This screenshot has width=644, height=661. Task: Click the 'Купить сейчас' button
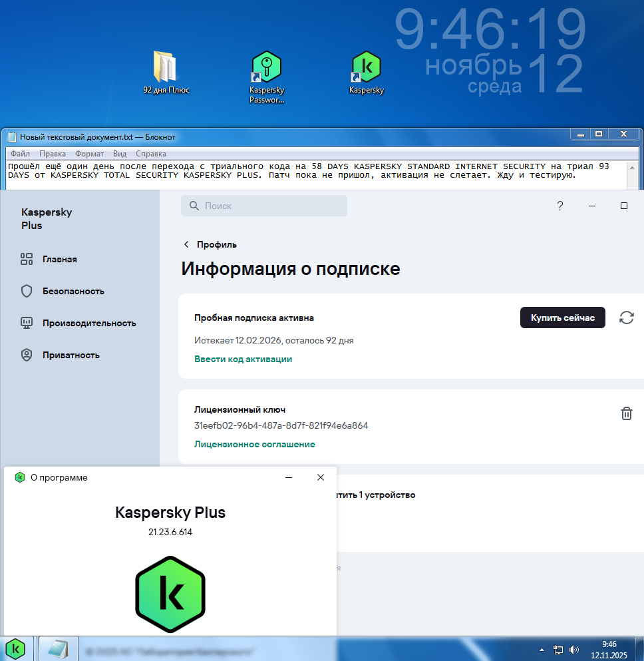point(563,318)
